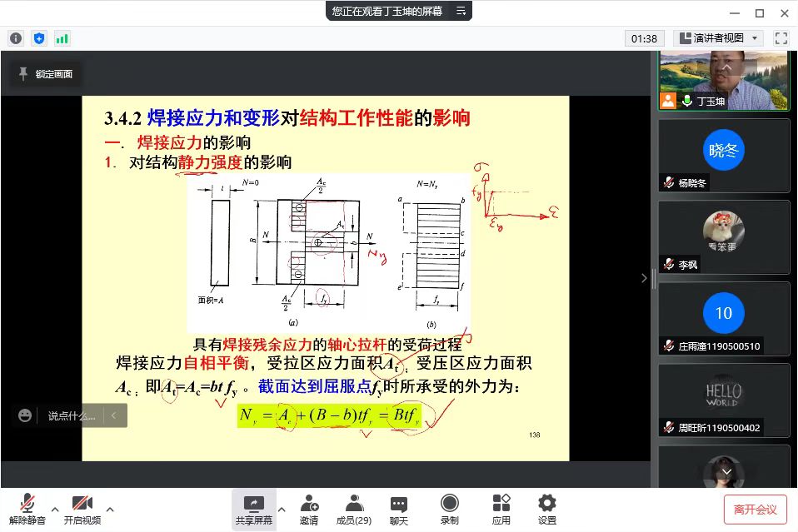Open the 应用 apps icon
The height and width of the screenshot is (532, 798).
coord(501,510)
